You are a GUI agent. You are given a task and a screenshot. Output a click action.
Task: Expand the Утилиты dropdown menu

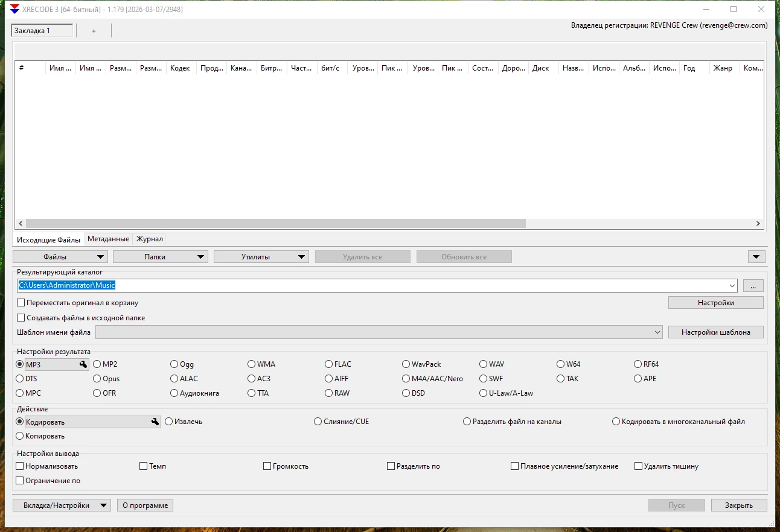pyautogui.click(x=261, y=257)
